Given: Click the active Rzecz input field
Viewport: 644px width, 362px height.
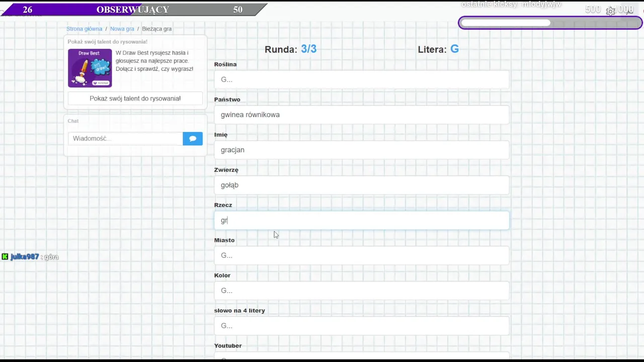Looking at the screenshot, I should coord(362,220).
